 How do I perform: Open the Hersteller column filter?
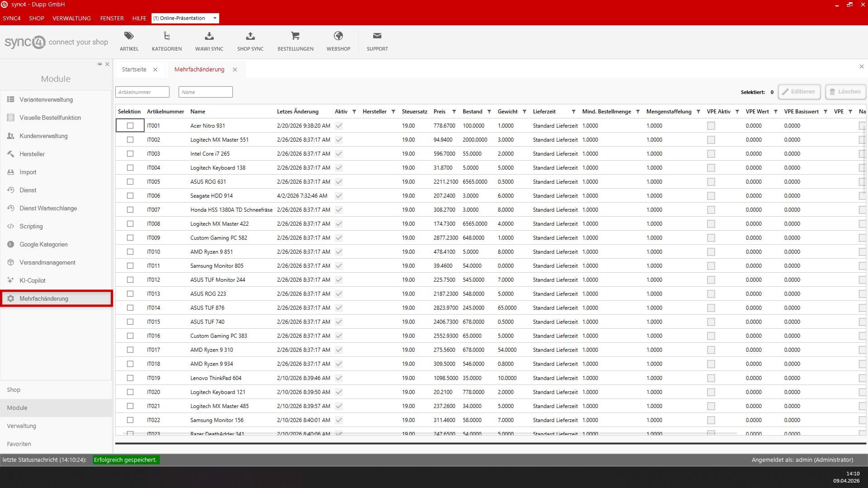[393, 111]
